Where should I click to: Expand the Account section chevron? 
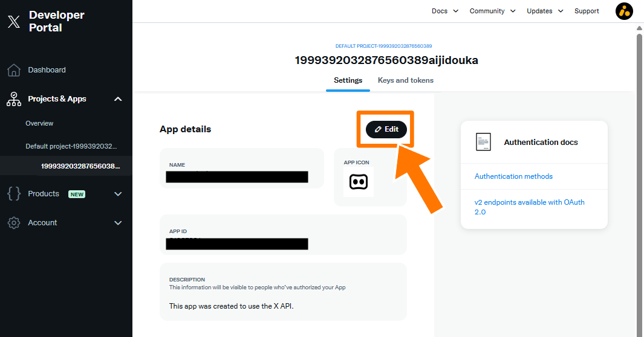tap(118, 223)
